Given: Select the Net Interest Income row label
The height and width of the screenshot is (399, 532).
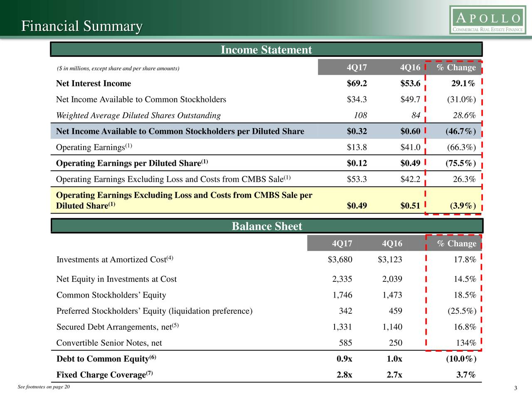Looking at the screenshot, I should pos(94,84).
